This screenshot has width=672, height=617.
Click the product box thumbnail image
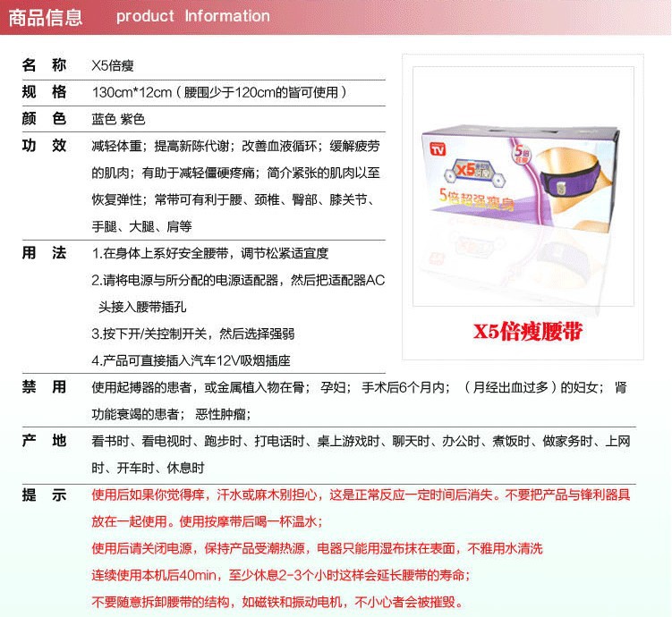click(x=523, y=186)
